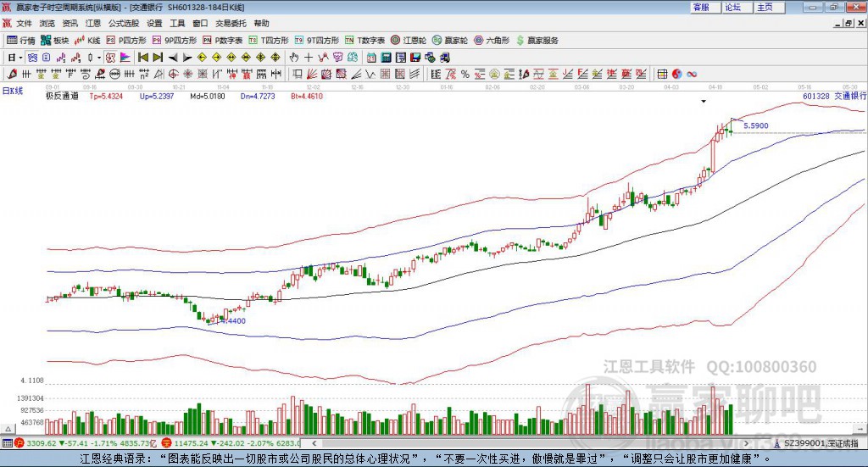Open 9T四方形 tool
This screenshot has height=467, width=868.
317,41
